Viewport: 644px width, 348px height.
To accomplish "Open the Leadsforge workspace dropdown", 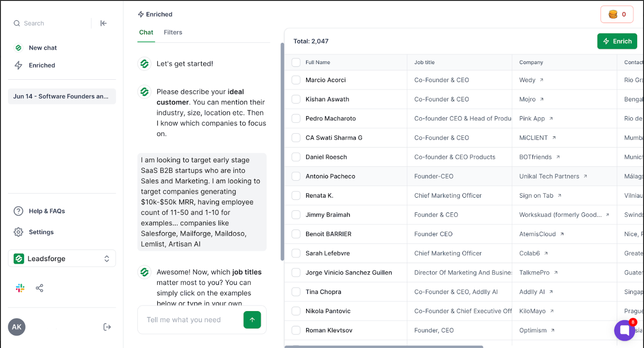I will pos(62,259).
